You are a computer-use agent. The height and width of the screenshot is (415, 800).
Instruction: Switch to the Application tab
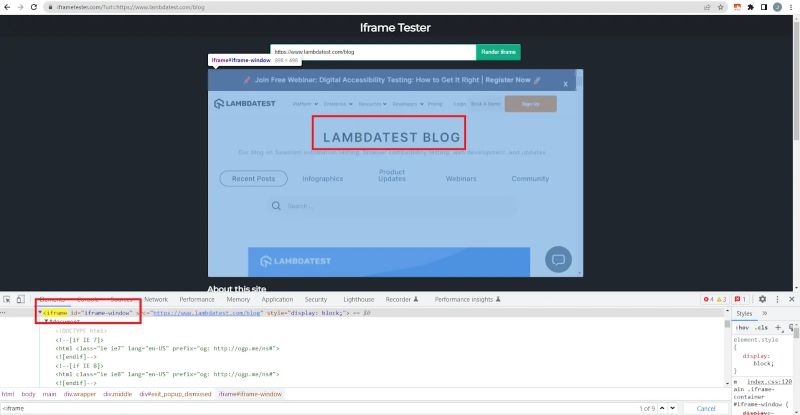277,300
